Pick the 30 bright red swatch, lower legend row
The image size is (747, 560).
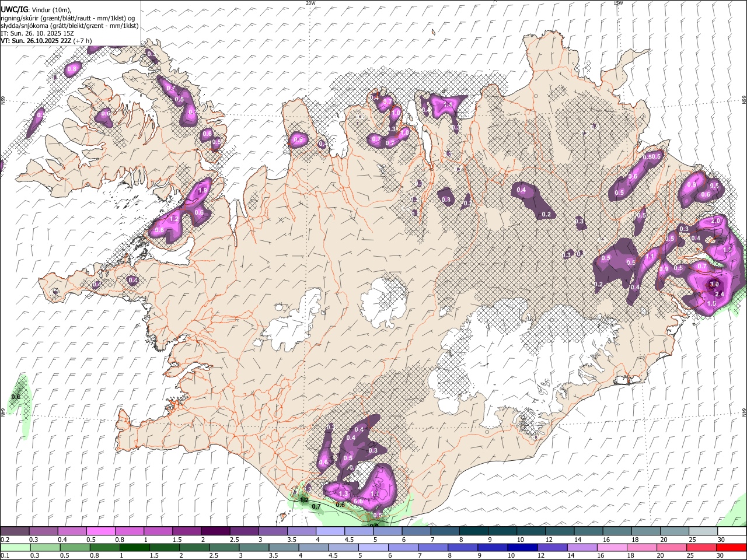pyautogui.click(x=731, y=547)
